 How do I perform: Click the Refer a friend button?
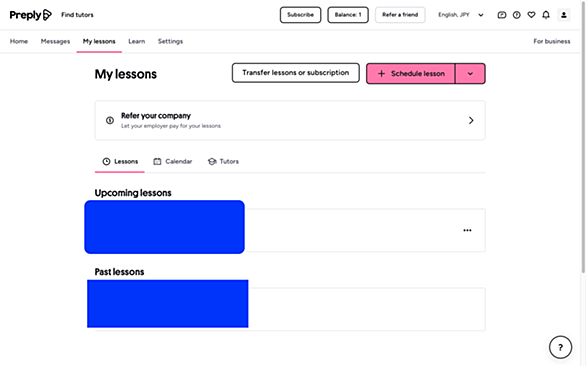coord(400,15)
